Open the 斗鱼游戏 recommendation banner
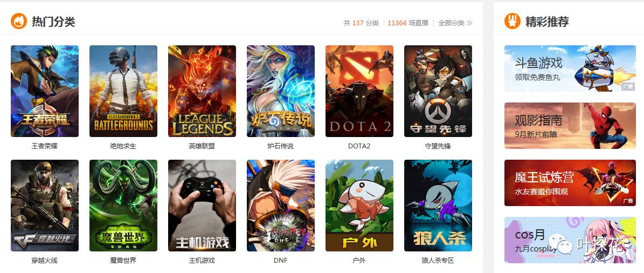 tap(570, 68)
